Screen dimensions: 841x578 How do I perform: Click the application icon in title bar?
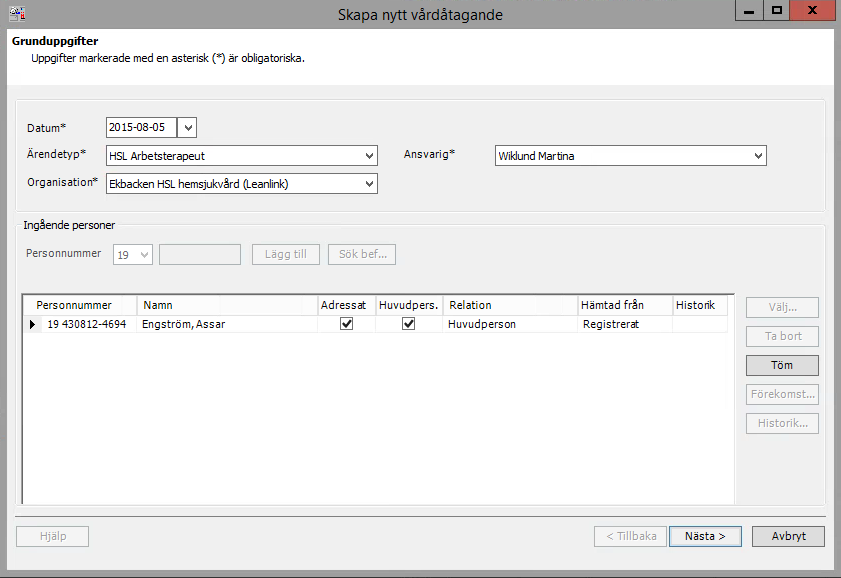pos(17,13)
